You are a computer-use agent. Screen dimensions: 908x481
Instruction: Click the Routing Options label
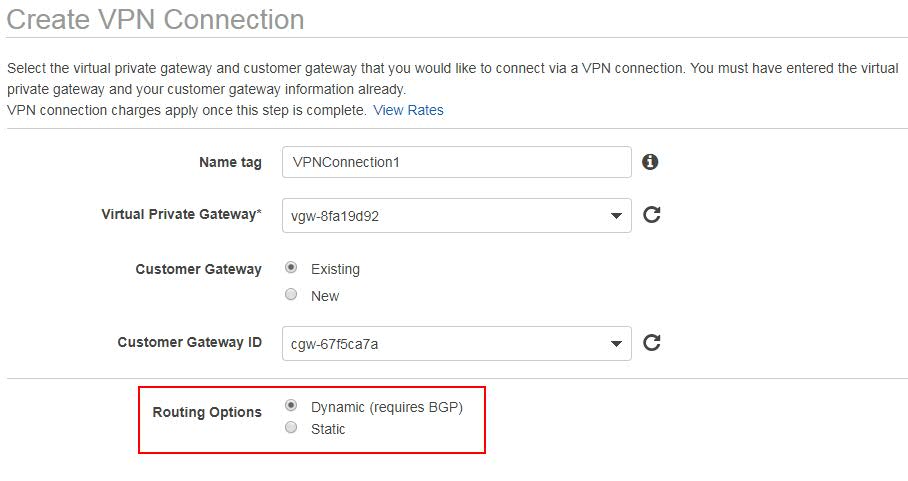pos(207,412)
